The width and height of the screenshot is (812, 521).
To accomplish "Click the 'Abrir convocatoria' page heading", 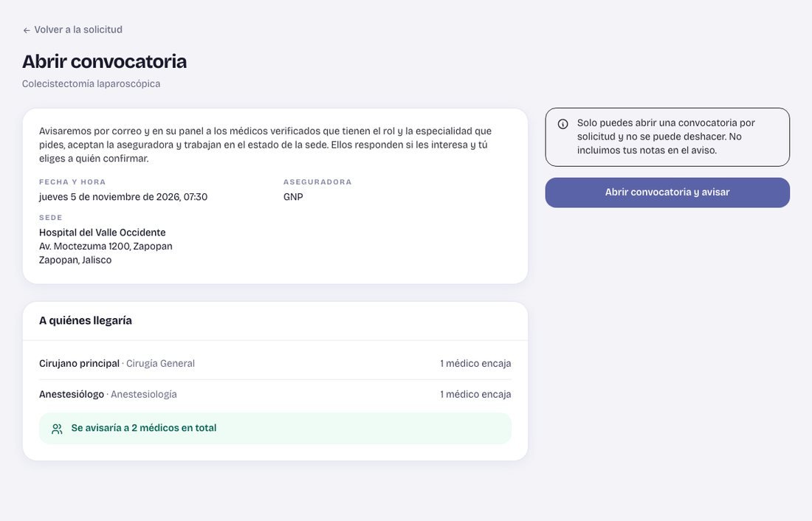I will [105, 62].
